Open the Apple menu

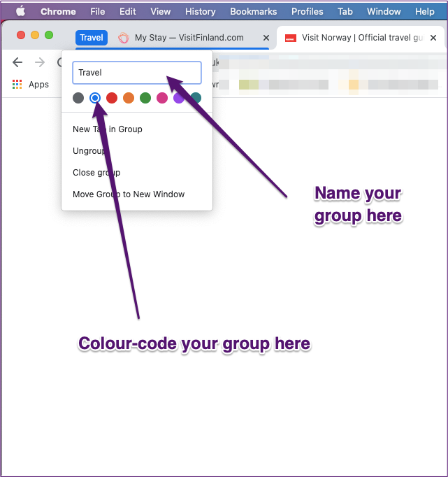pos(20,11)
